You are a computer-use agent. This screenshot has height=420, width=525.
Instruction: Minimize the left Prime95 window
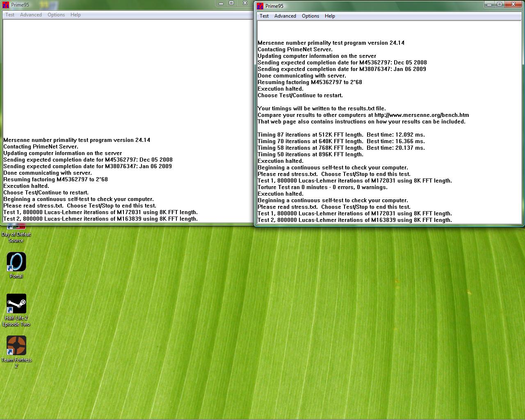221,3
